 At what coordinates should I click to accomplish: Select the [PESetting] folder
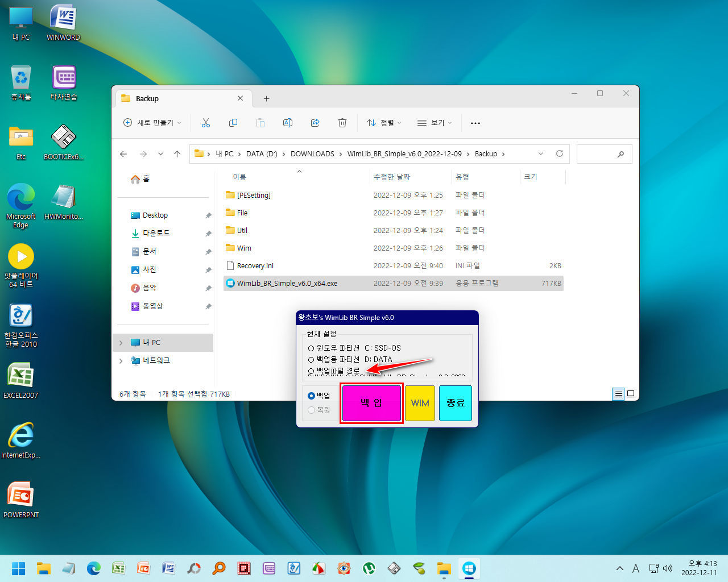pos(393,196)
